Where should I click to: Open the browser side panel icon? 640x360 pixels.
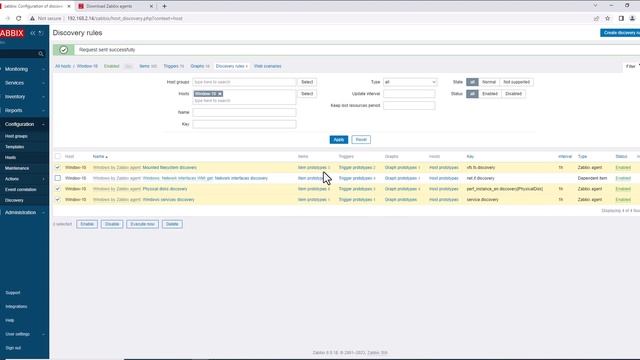click(x=621, y=18)
